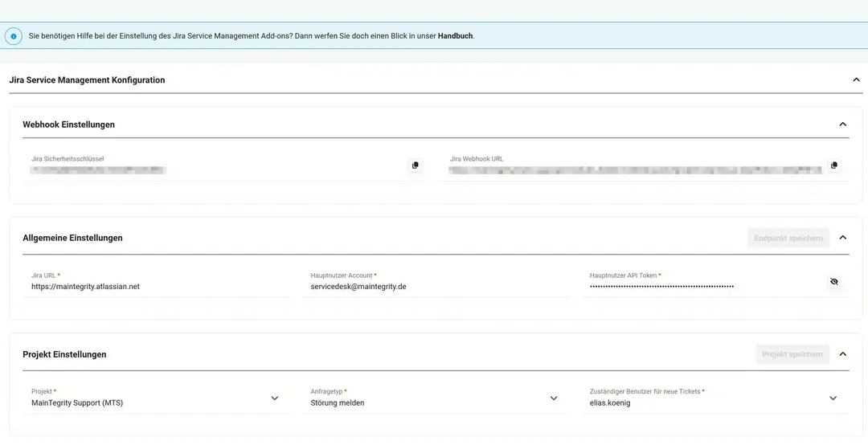Click the Projekt speichern button
Image resolution: width=868 pixels, height=445 pixels.
point(792,354)
